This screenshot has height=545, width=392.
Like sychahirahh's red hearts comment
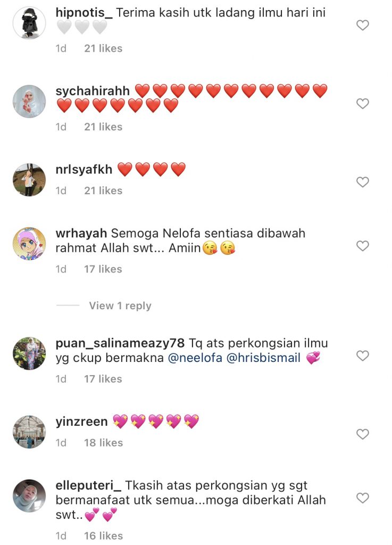(363, 104)
